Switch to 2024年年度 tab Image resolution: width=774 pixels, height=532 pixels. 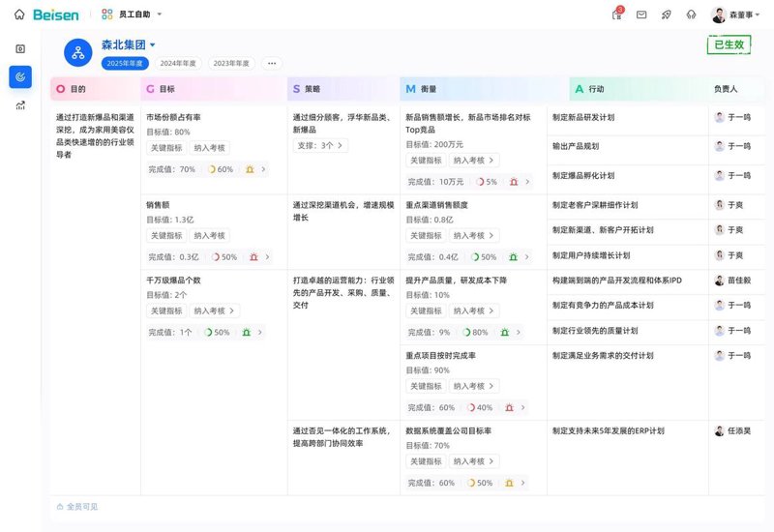tap(178, 63)
